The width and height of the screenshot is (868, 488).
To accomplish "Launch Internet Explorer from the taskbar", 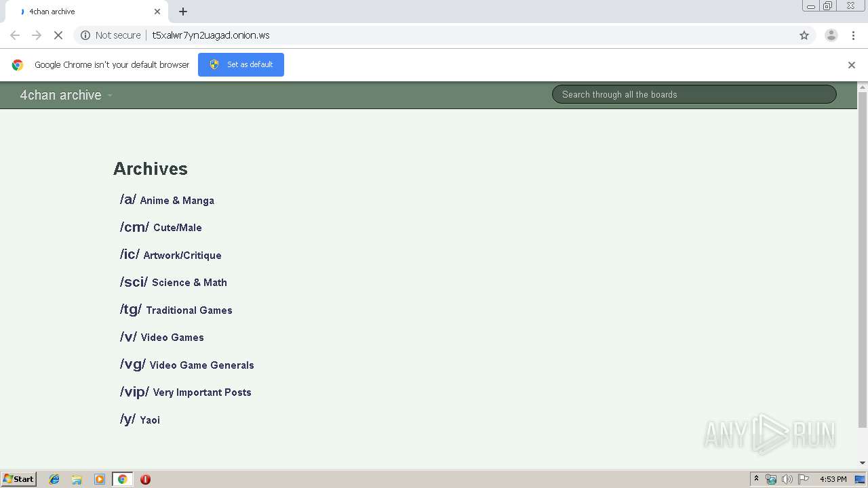I will (54, 479).
